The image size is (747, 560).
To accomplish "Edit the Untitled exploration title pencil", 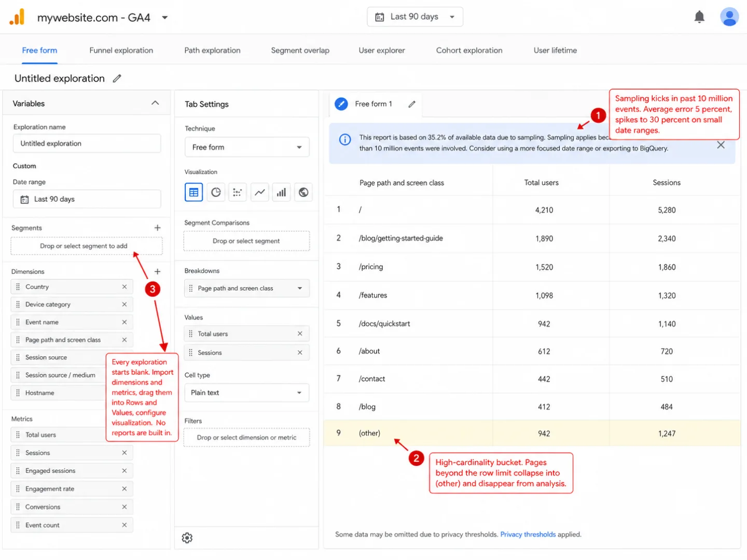I will [117, 78].
